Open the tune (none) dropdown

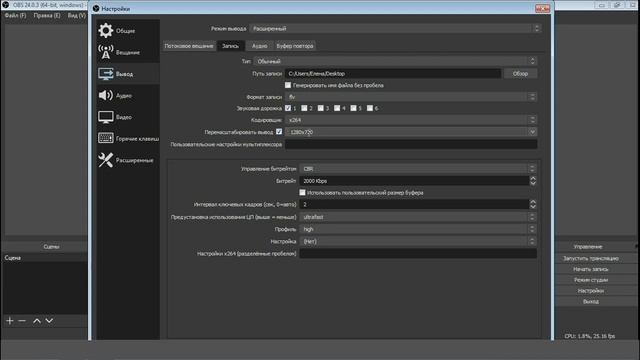[x=418, y=241]
